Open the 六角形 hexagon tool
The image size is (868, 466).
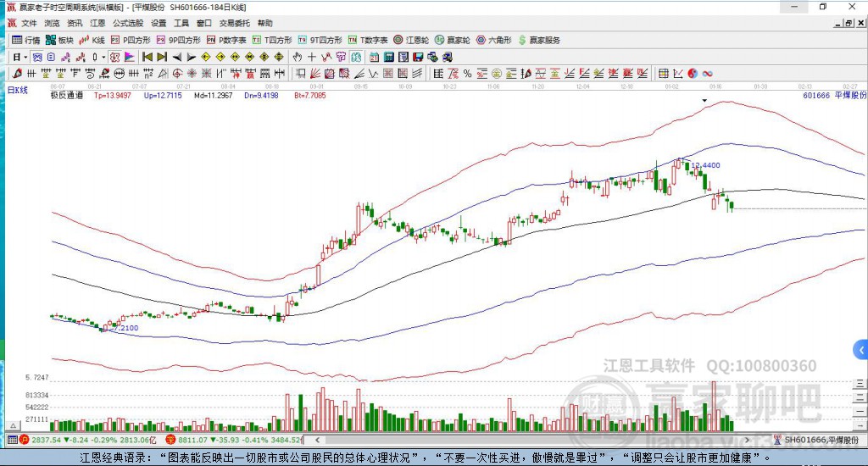(494, 40)
